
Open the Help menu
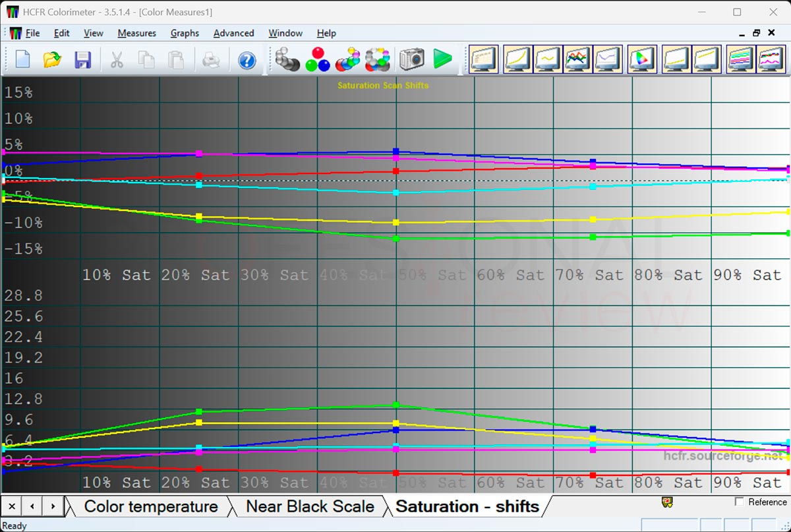click(326, 33)
